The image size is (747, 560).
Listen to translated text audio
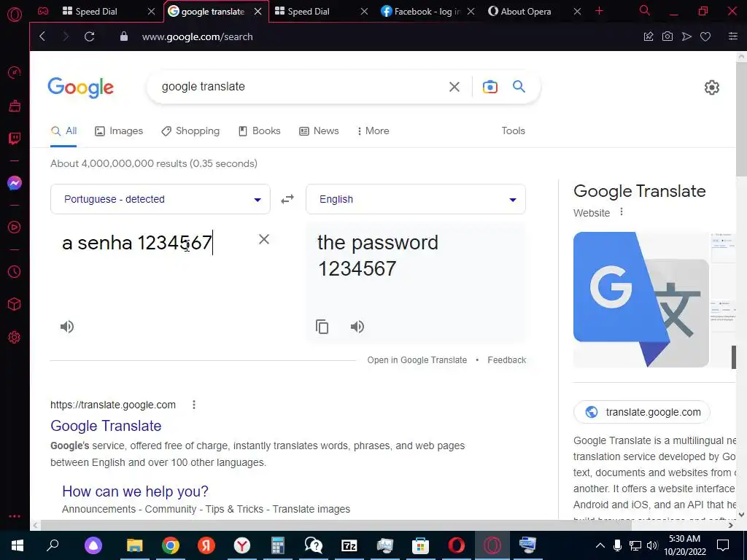(x=357, y=327)
